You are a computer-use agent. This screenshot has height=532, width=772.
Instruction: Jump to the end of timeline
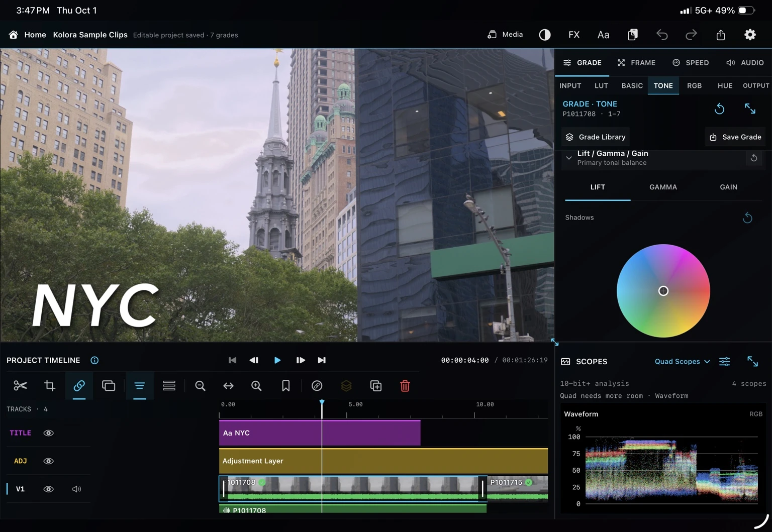(322, 360)
